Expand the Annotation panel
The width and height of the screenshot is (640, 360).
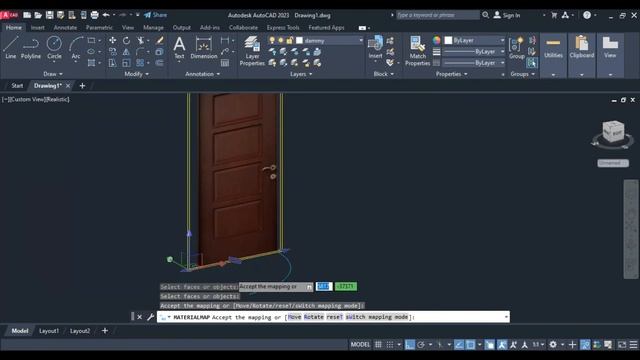202,74
